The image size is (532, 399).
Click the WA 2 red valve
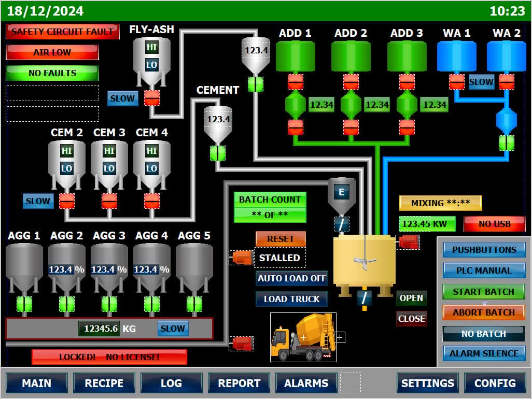point(507,82)
